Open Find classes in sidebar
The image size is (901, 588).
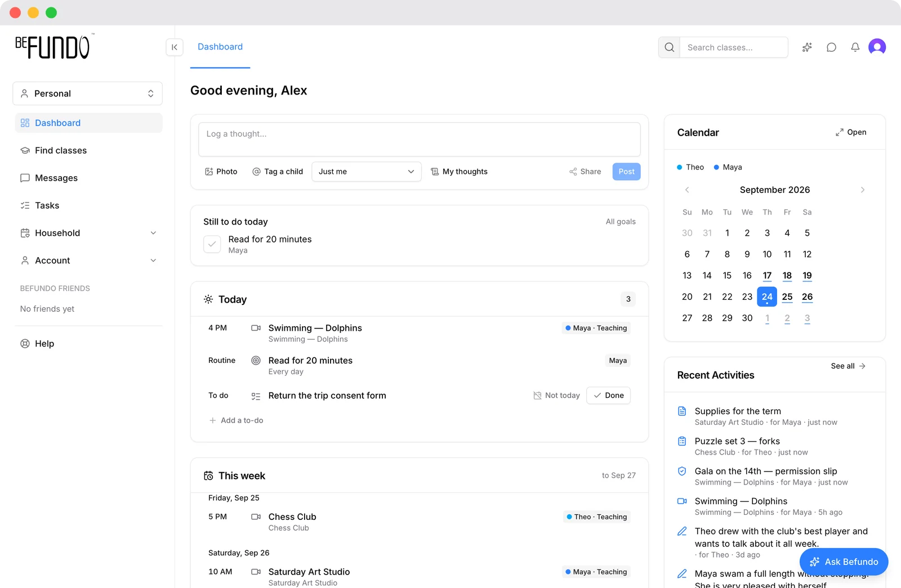pos(88,150)
